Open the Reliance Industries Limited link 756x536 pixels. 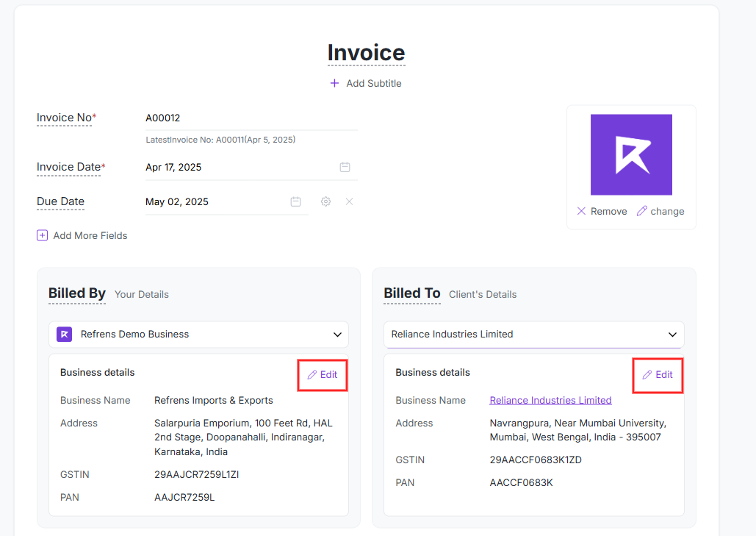550,401
